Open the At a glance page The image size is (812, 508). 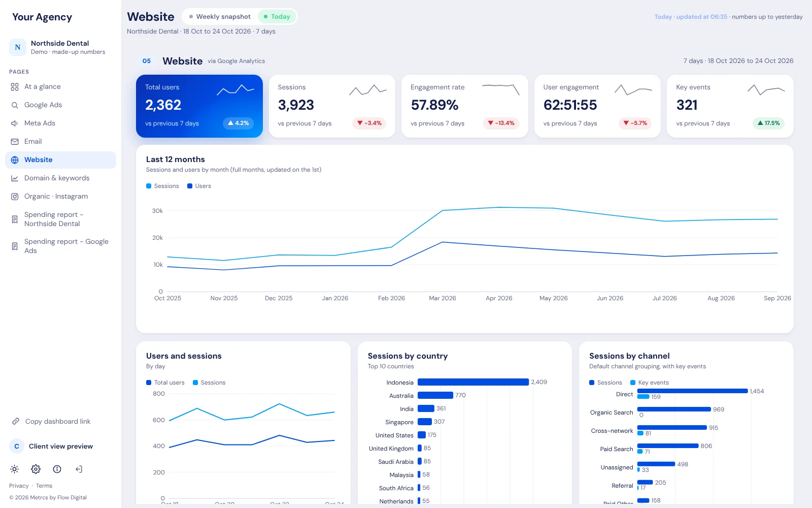60,87
